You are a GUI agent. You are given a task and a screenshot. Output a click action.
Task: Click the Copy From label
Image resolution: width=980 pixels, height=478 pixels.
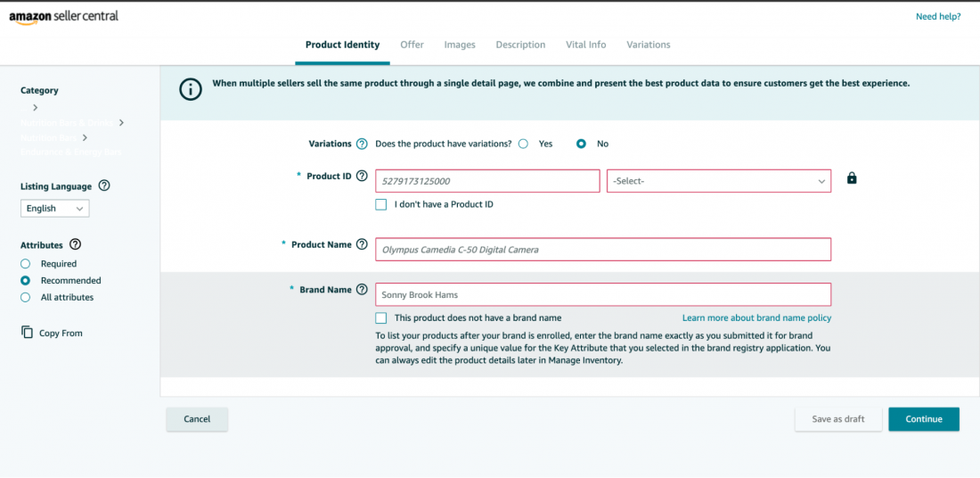click(x=61, y=333)
